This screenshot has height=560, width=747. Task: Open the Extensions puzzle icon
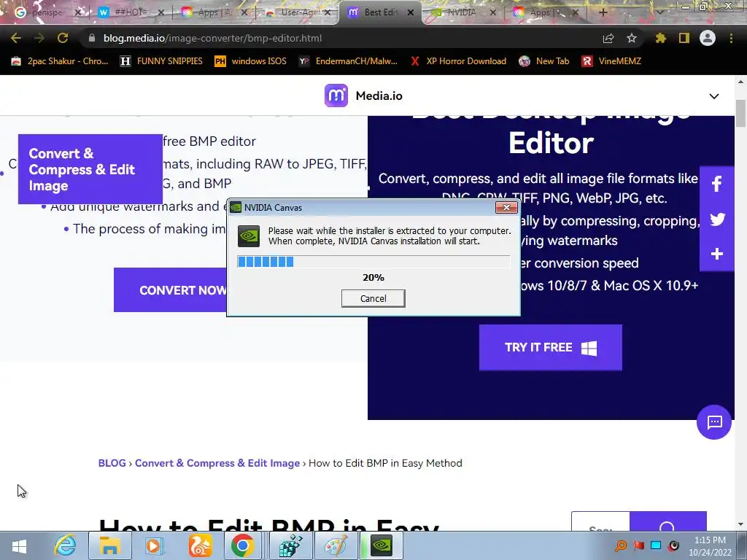660,38
